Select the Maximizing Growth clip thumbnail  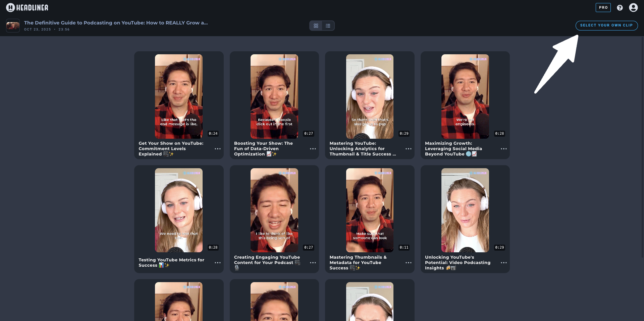[x=465, y=97]
